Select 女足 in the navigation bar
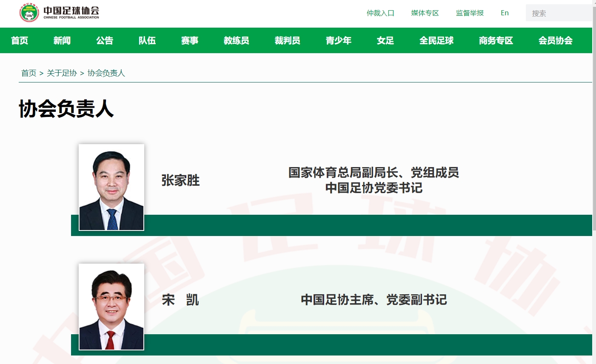Viewport: 596px width, 364px height. click(385, 40)
